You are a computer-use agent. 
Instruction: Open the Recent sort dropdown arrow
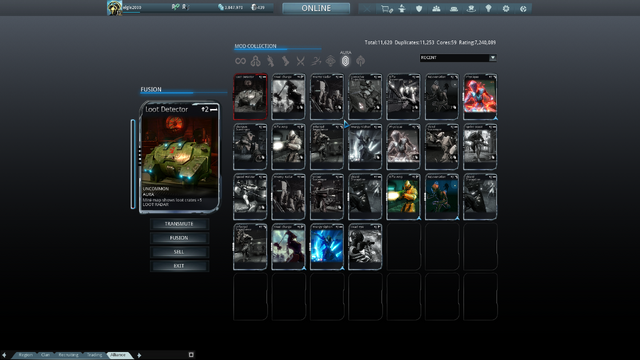(493, 58)
